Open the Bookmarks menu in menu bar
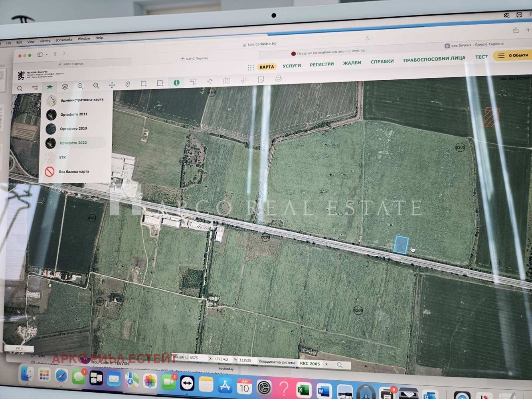Screen dimensions: 532x399 point(64,40)
